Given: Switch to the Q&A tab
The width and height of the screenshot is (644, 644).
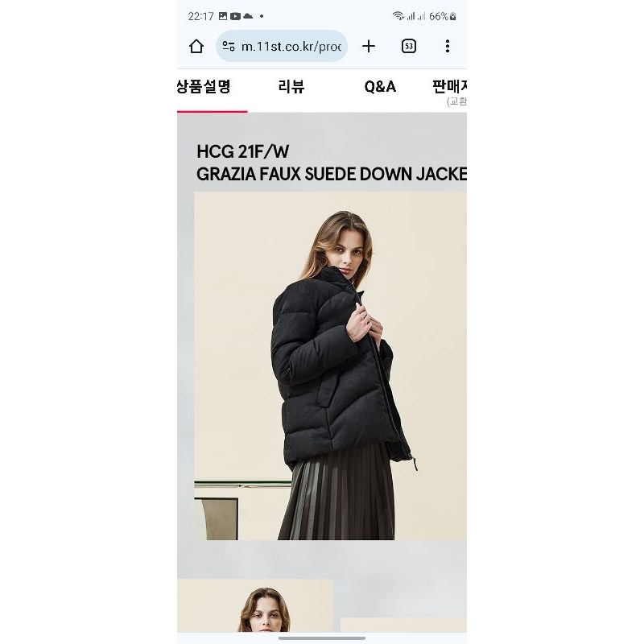Looking at the screenshot, I should (380, 87).
